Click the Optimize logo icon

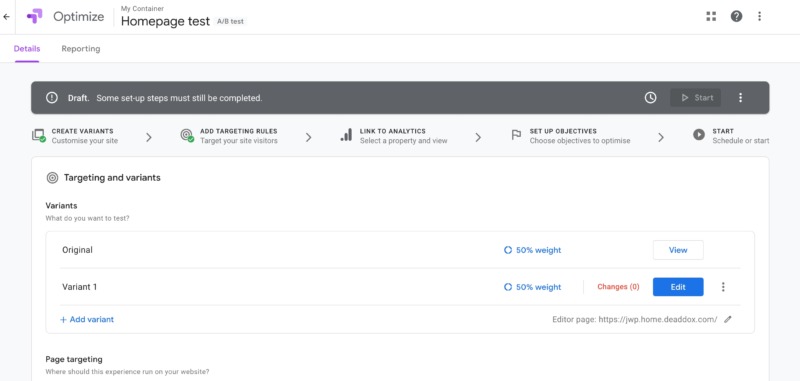pos(35,16)
